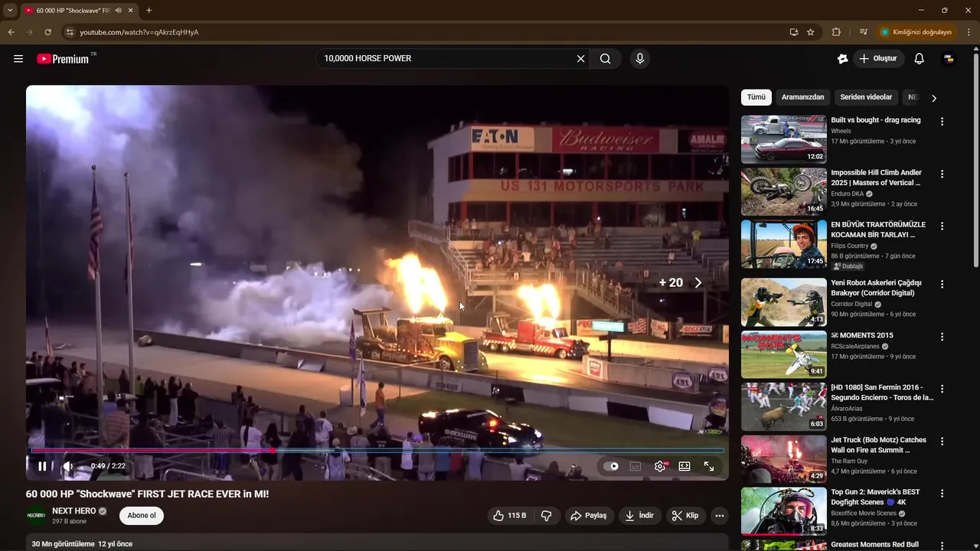Open options for Yeni Robot Askerleri video
The width and height of the screenshot is (980, 551).
click(942, 284)
